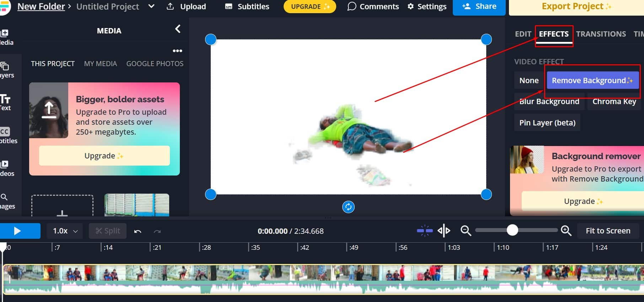The width and height of the screenshot is (644, 302).
Task: Select the Text sidebar tool
Action: [5, 103]
